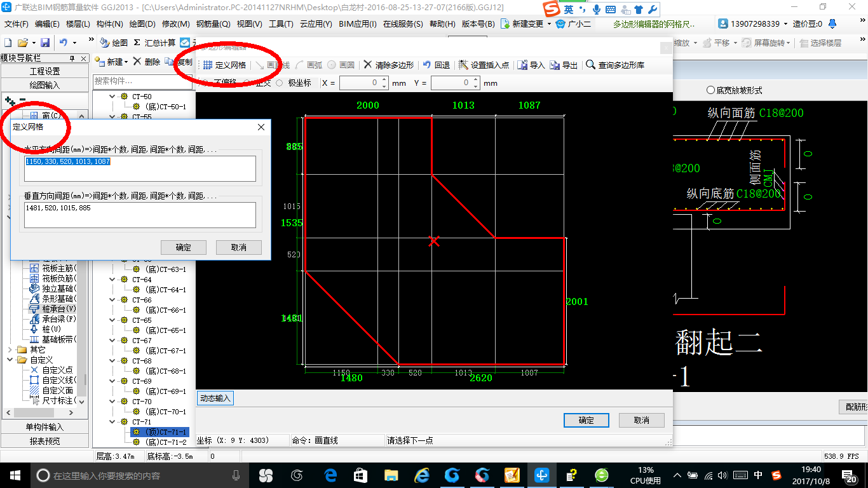Toggle the navigation panel pin icon
The image size is (868, 488).
pos(72,58)
